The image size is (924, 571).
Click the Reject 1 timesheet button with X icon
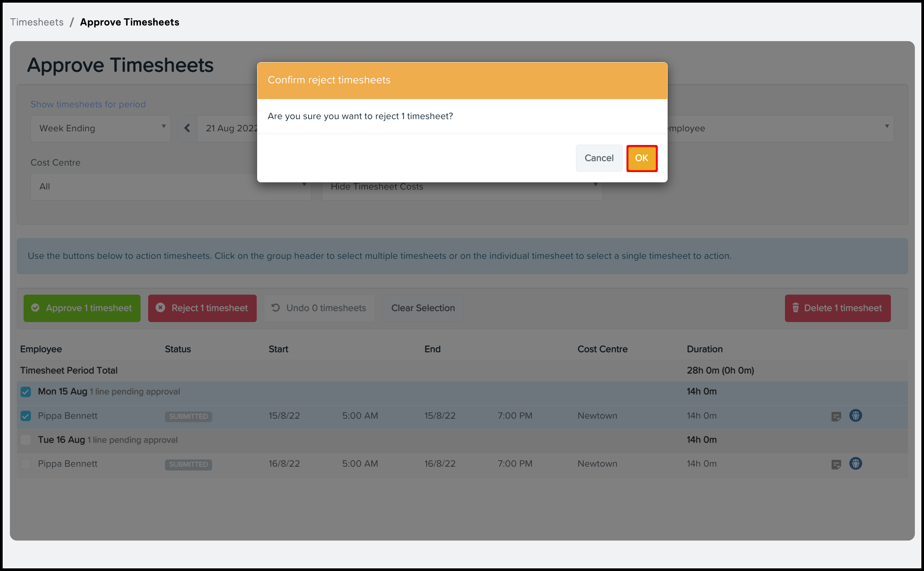(202, 308)
